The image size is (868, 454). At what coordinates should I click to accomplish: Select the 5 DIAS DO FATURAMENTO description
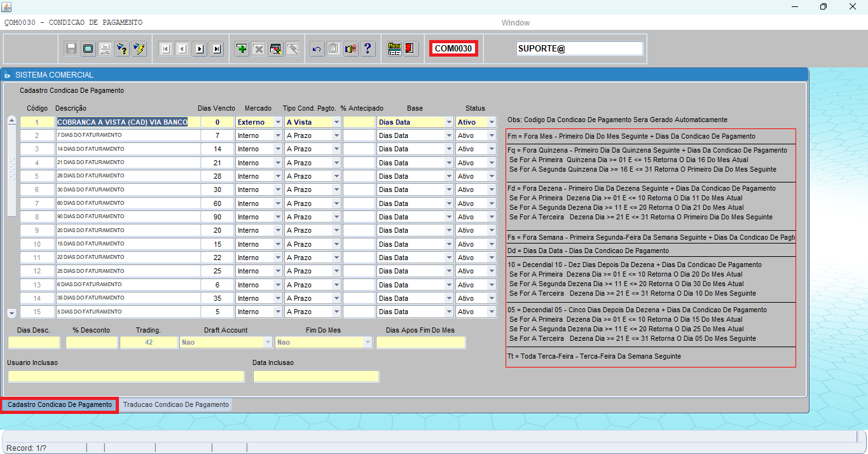pos(128,312)
